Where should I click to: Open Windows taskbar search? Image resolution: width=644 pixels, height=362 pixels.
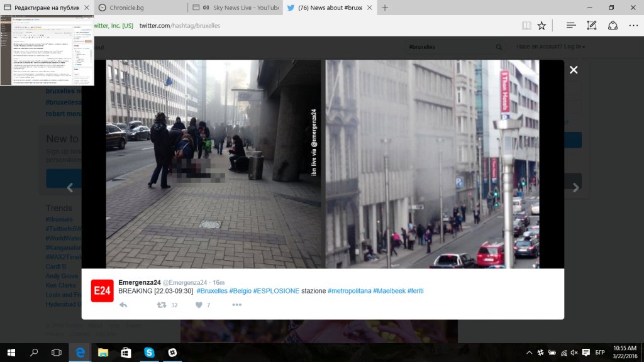coord(34,353)
